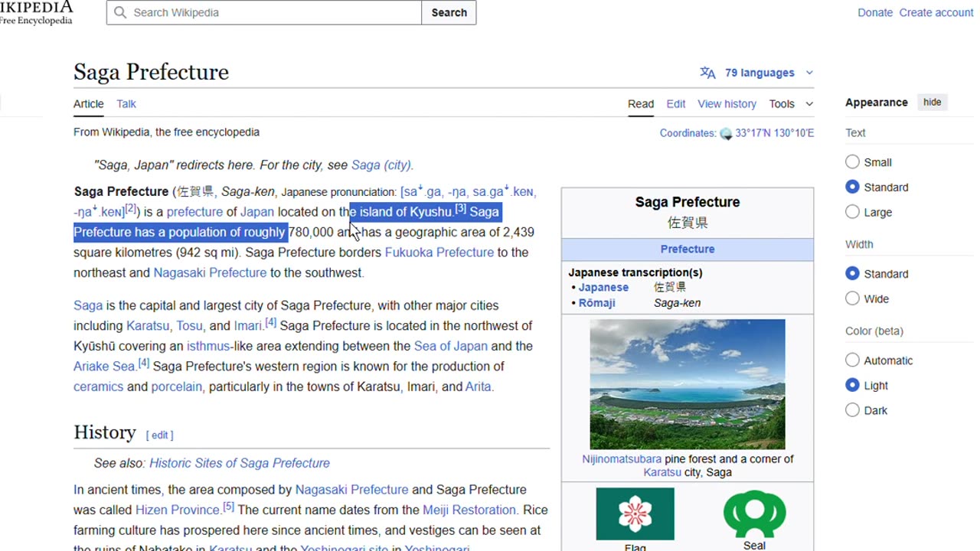
Task: Select Standard width option
Action: point(852,273)
